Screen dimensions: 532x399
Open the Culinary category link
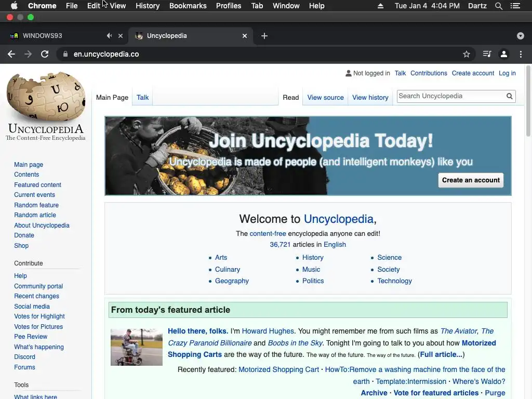point(228,270)
